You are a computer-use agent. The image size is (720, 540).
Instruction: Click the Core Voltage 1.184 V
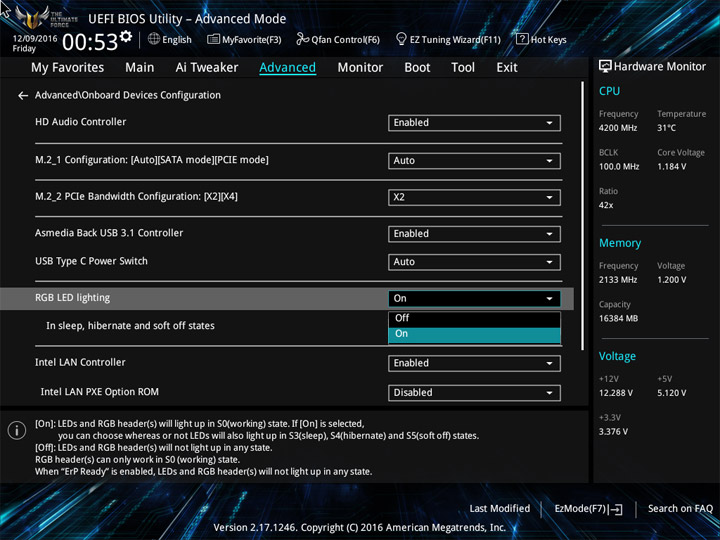[671, 167]
